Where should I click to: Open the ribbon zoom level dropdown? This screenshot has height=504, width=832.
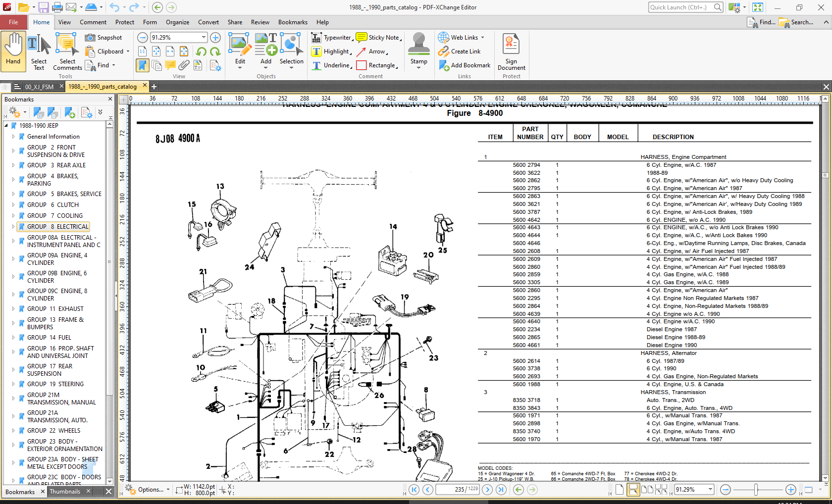204,38
